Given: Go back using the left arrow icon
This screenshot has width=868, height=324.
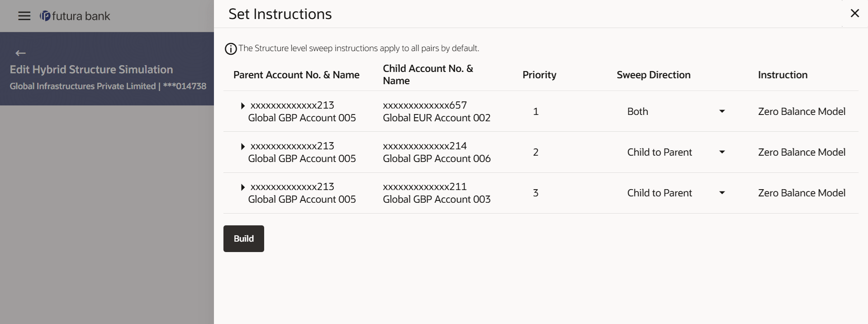Looking at the screenshot, I should (20, 53).
